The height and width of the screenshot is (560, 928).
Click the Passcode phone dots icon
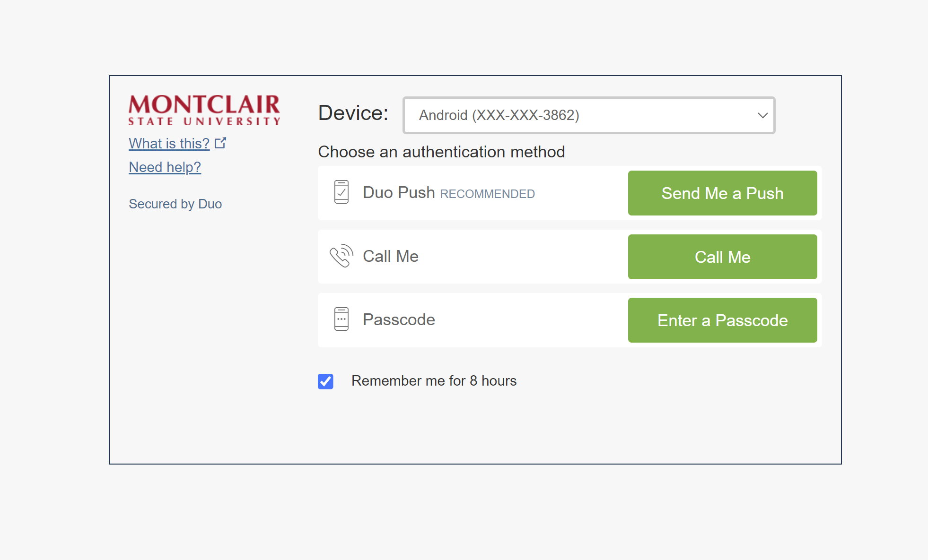tap(341, 319)
